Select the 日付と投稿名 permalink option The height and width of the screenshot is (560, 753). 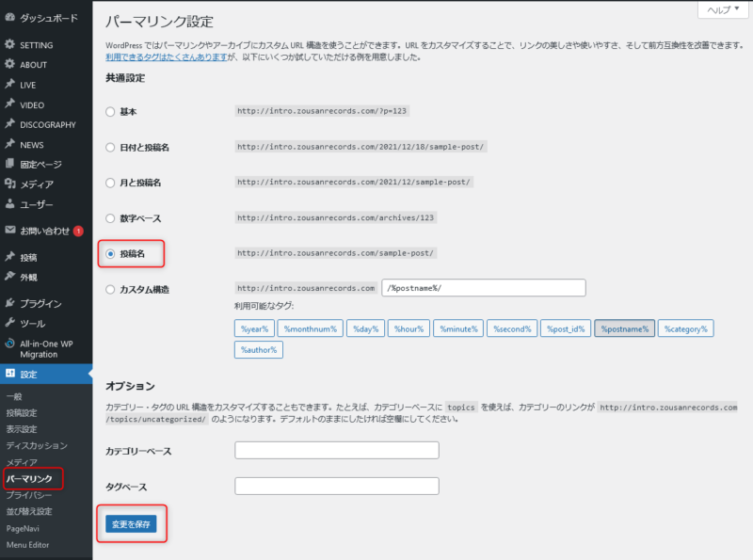[x=111, y=147]
